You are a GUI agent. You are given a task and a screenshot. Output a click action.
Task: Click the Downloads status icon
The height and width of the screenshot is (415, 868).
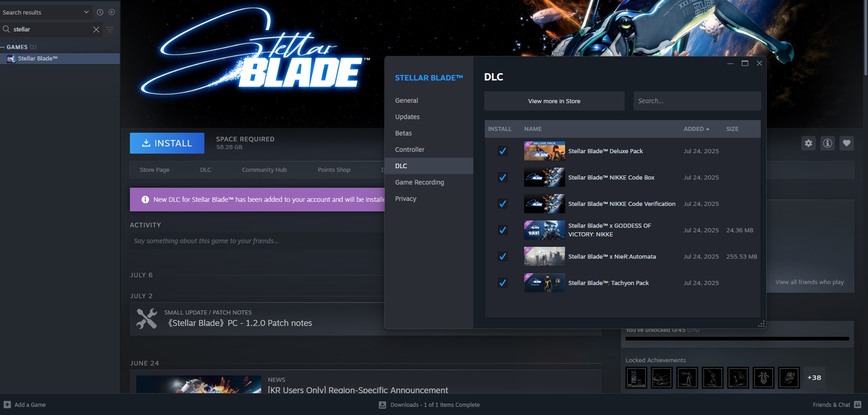(382, 405)
